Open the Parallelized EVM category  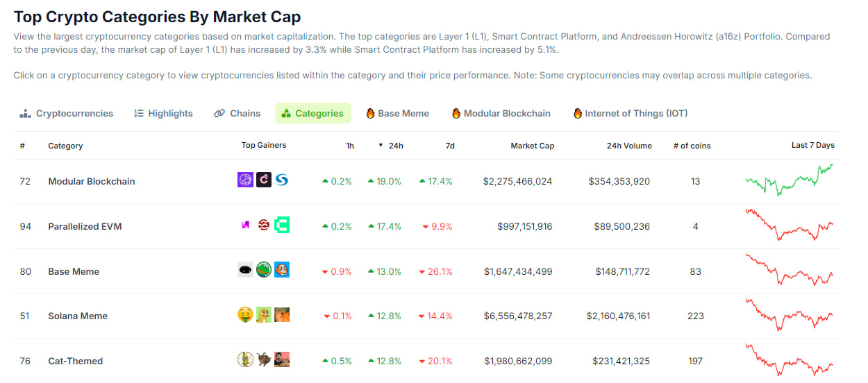tap(85, 226)
